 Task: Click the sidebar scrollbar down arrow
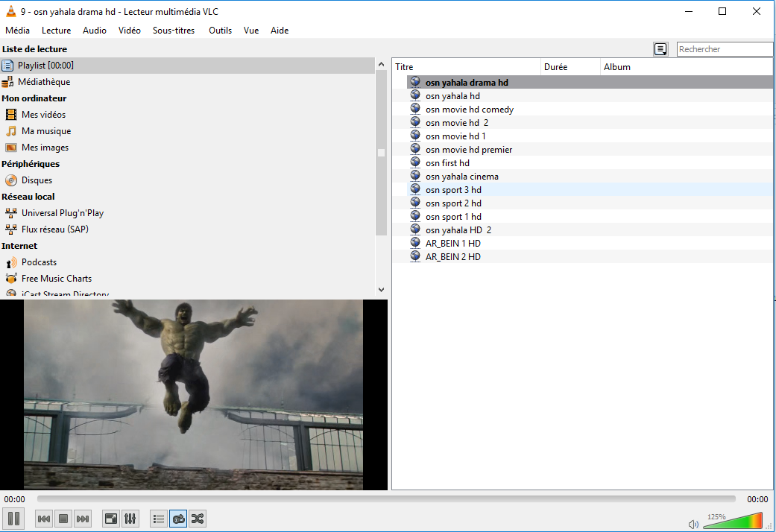381,290
